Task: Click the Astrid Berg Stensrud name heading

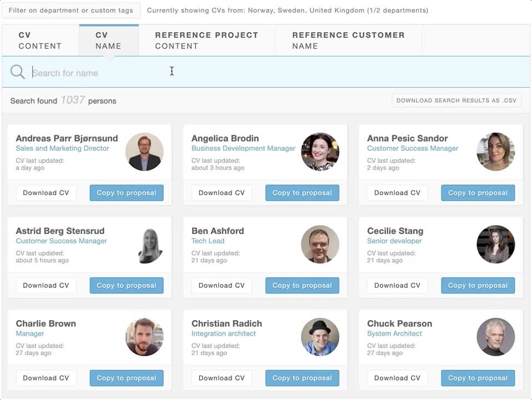Action: pyautogui.click(x=60, y=231)
